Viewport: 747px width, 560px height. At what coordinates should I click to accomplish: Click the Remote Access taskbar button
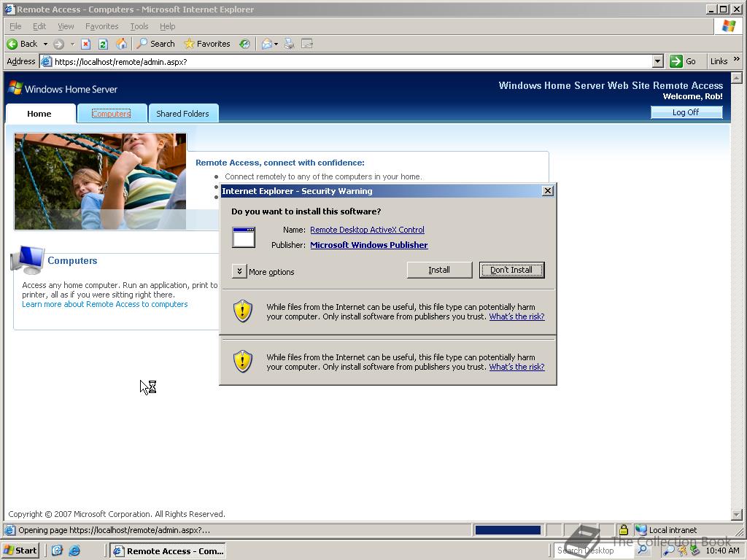[x=168, y=551]
